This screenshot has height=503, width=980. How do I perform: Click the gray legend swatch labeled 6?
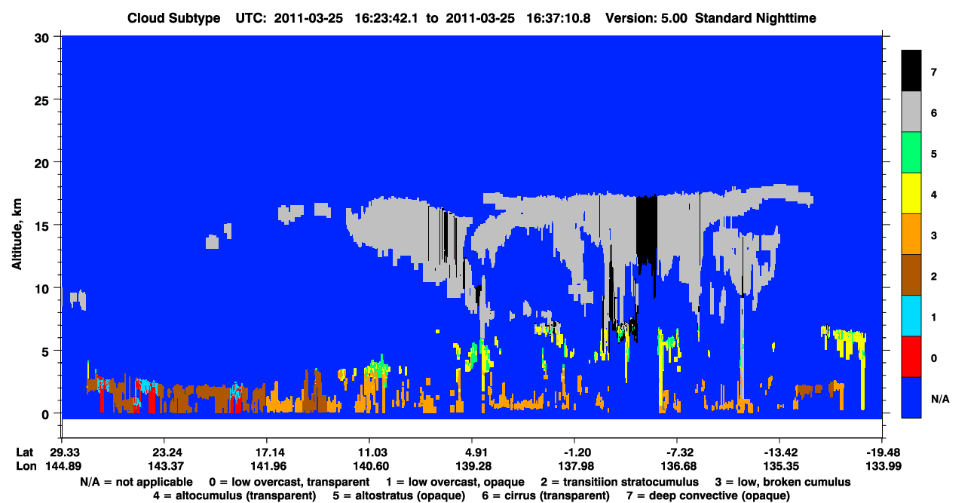(x=911, y=112)
